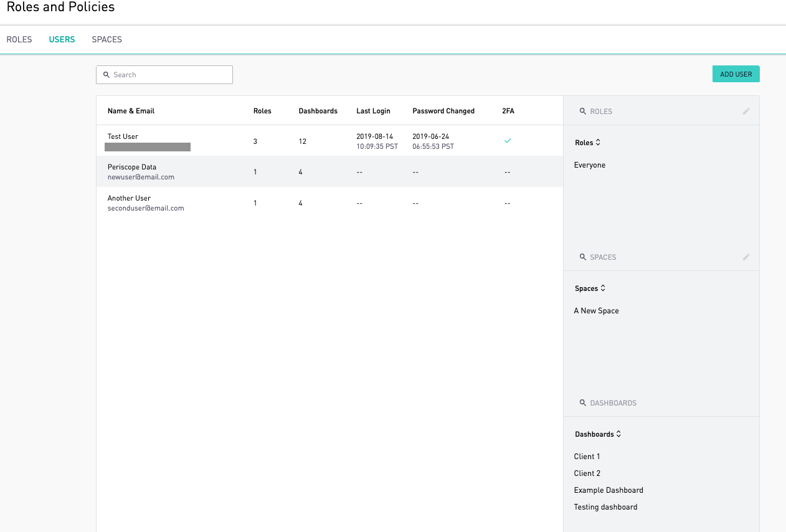The image size is (786, 532).
Task: Click the Roles column header in users table
Action: 262,111
